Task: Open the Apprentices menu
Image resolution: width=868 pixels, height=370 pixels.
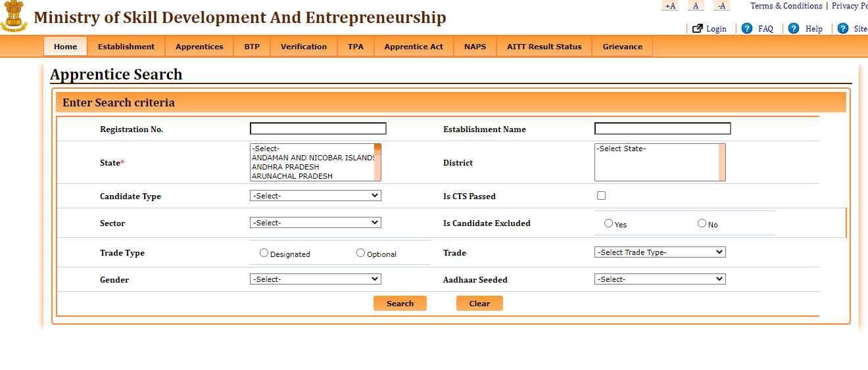Action: pyautogui.click(x=199, y=47)
